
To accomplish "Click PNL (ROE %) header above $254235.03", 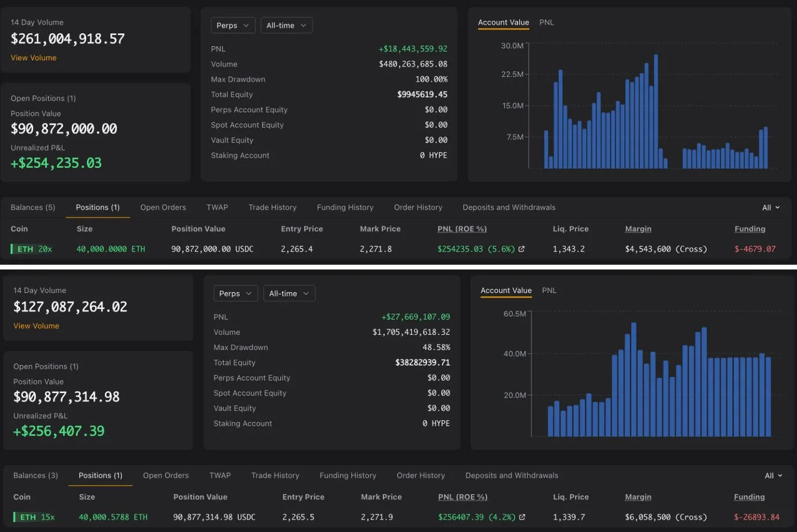I will pos(462,229).
